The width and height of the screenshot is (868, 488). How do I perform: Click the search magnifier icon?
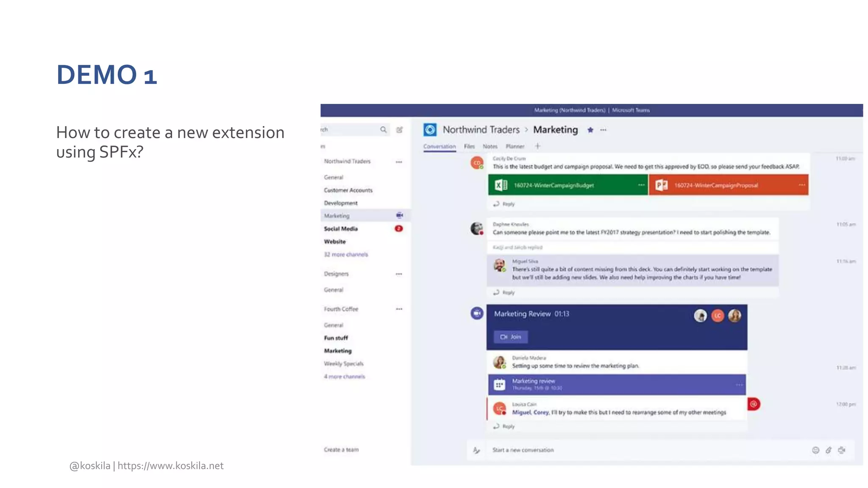(x=383, y=130)
